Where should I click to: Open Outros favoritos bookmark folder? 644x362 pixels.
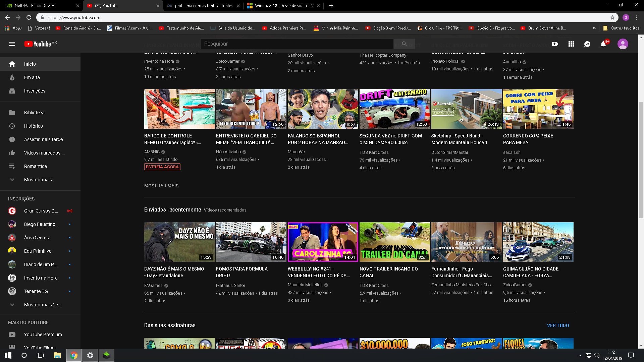coord(621,28)
